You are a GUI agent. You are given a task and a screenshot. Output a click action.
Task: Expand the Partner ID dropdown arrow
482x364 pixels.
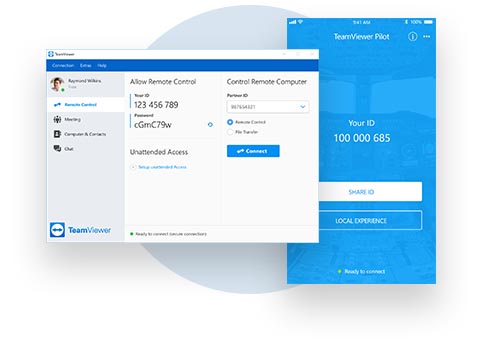[303, 107]
